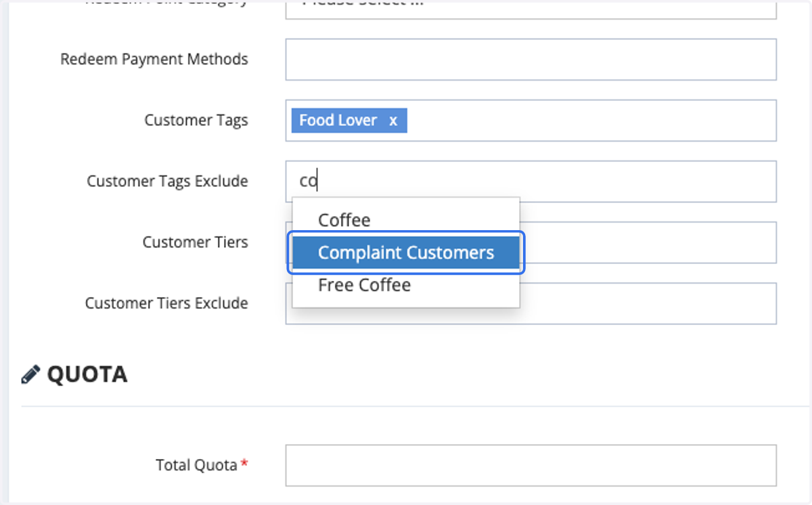This screenshot has width=812, height=505.
Task: Open the Please Select dropdown at the top
Action: click(x=531, y=9)
